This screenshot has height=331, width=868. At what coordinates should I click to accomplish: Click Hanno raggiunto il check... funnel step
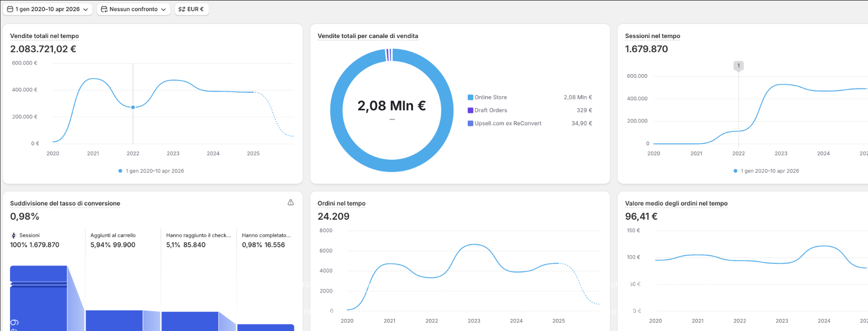pyautogui.click(x=198, y=235)
